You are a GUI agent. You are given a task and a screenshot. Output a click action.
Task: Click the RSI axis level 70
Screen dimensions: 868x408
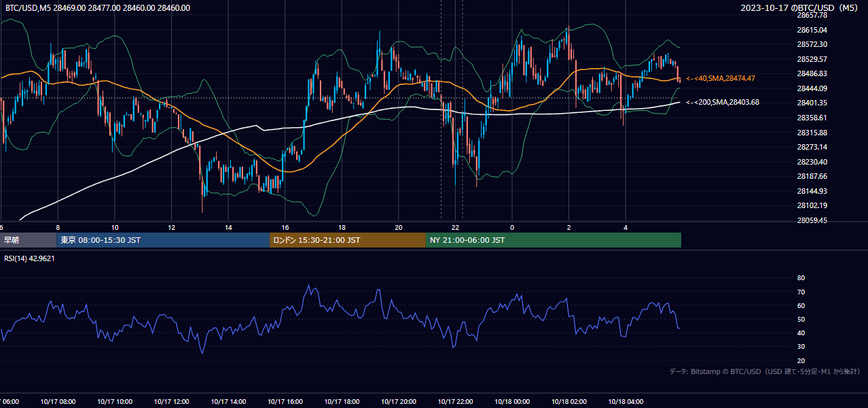(801, 292)
